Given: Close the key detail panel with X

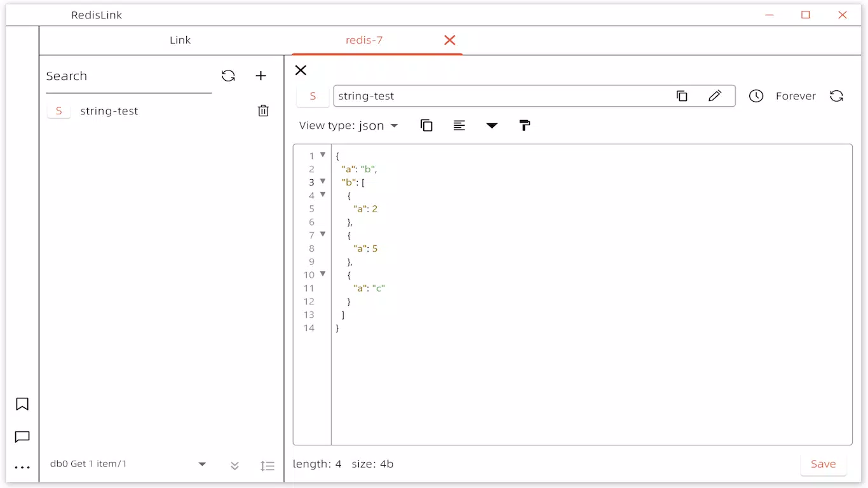Looking at the screenshot, I should click(x=301, y=71).
